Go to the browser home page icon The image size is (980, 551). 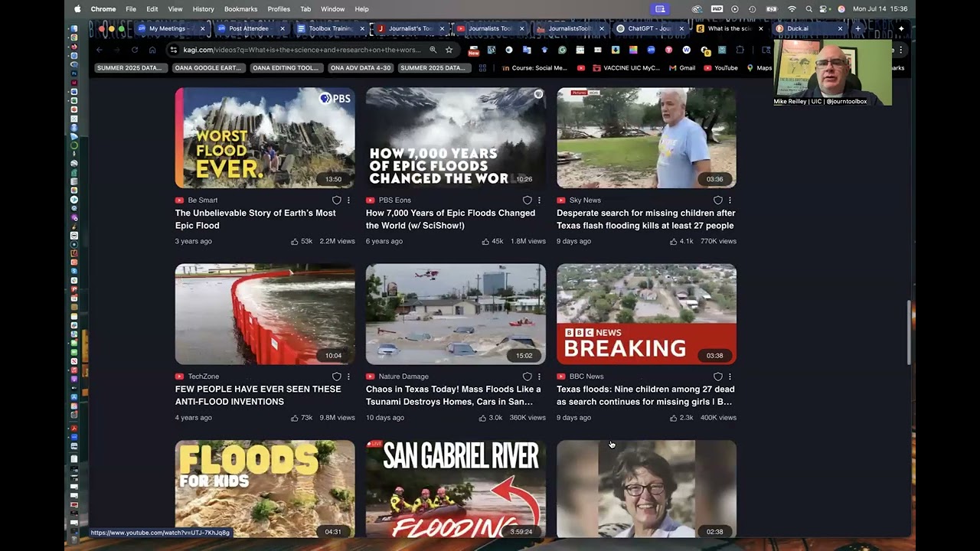coord(152,50)
